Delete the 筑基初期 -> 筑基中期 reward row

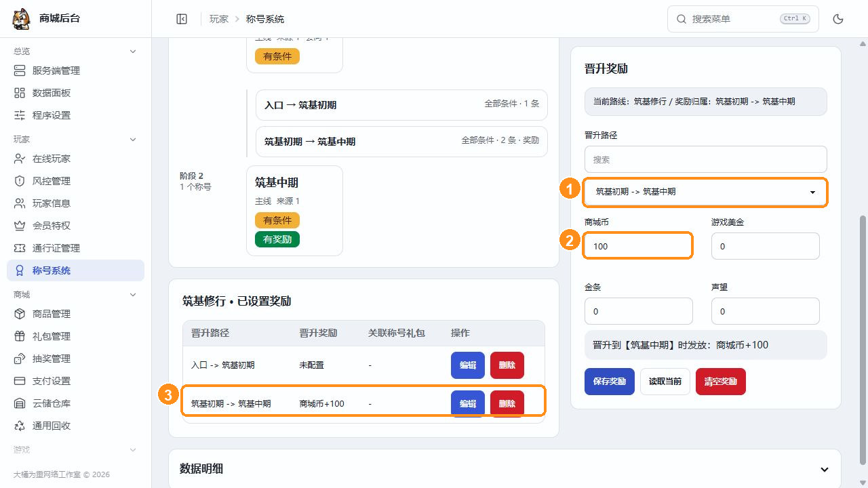tap(507, 403)
